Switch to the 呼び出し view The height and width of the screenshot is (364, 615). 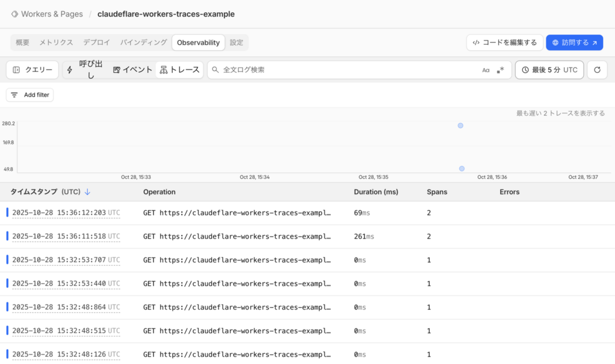point(86,70)
